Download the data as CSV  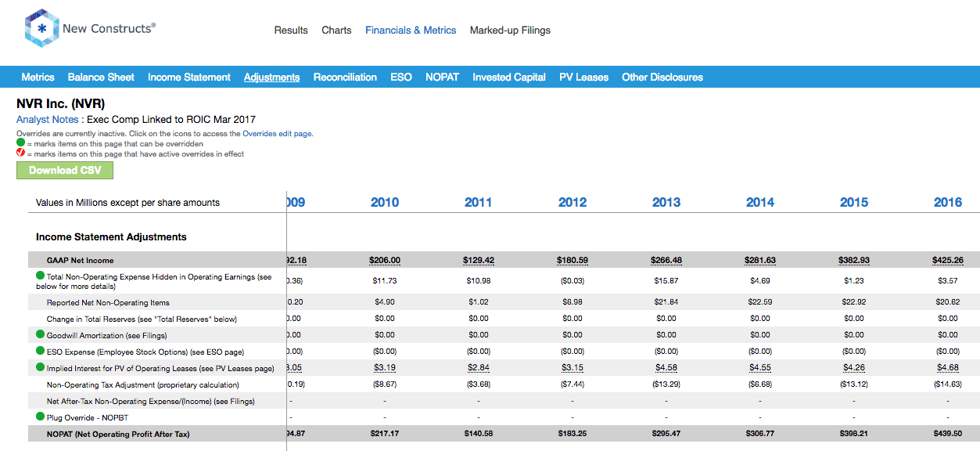click(65, 170)
